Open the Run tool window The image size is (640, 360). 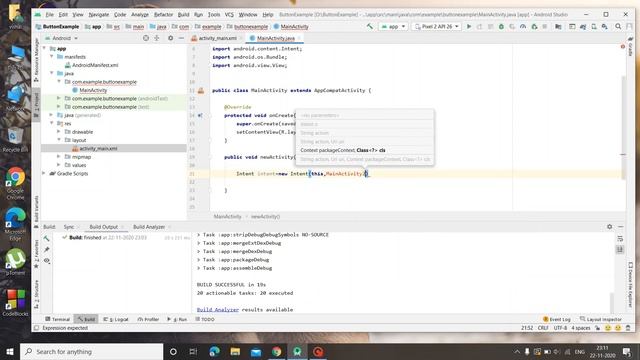177,319
